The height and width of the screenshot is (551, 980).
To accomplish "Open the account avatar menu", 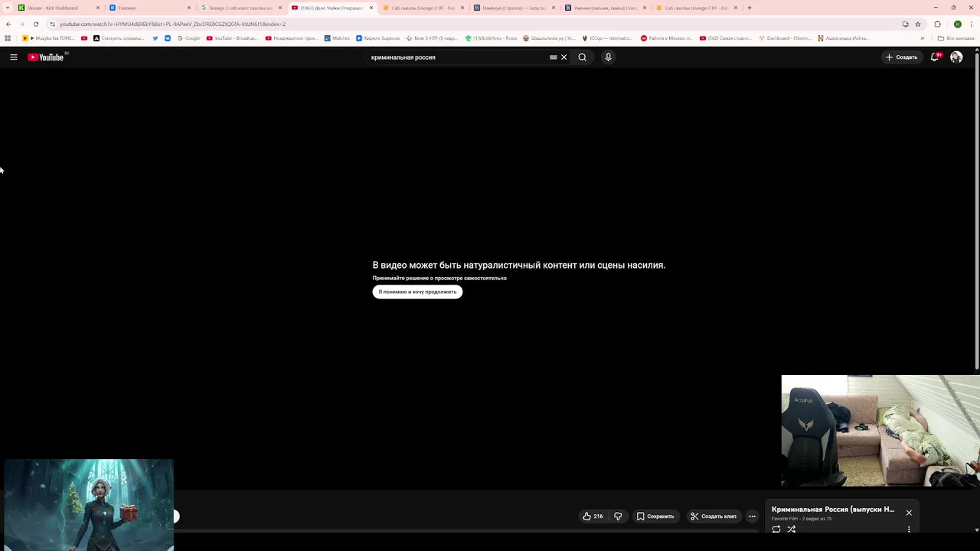I will tap(956, 57).
